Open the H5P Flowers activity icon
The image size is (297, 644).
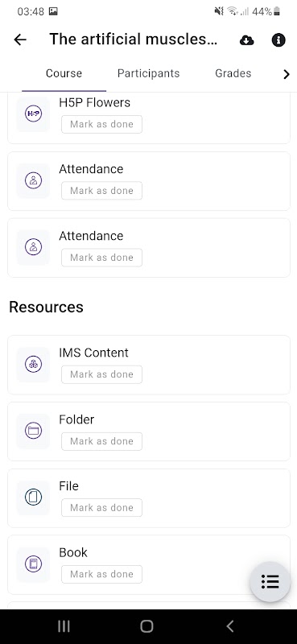(x=33, y=114)
